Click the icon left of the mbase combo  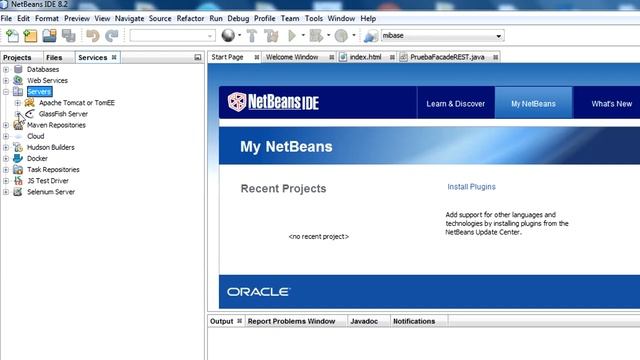tap(371, 36)
